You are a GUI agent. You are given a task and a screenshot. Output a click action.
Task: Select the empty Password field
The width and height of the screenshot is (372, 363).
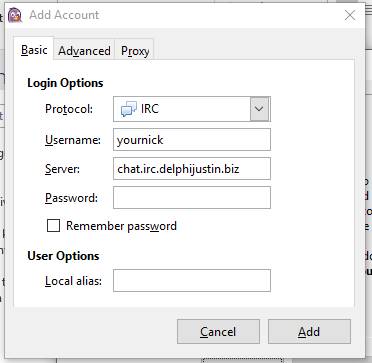192,197
